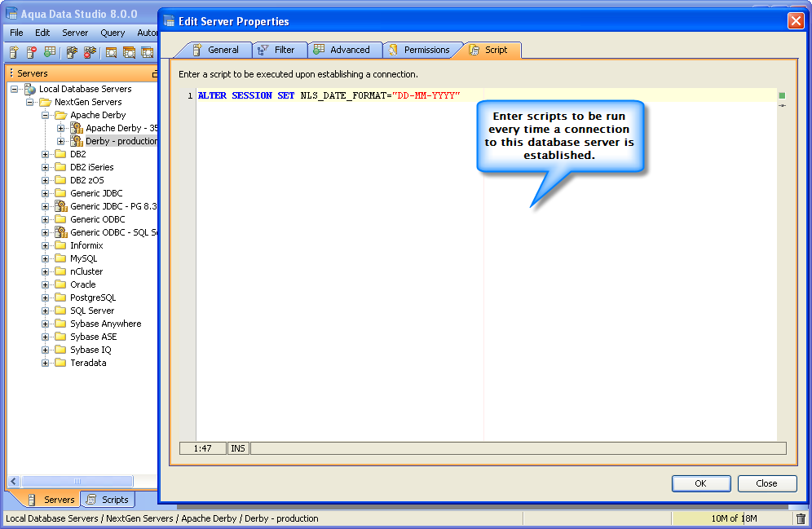The width and height of the screenshot is (812, 529).
Task: Switch to the Permissions tab
Action: [x=421, y=51]
